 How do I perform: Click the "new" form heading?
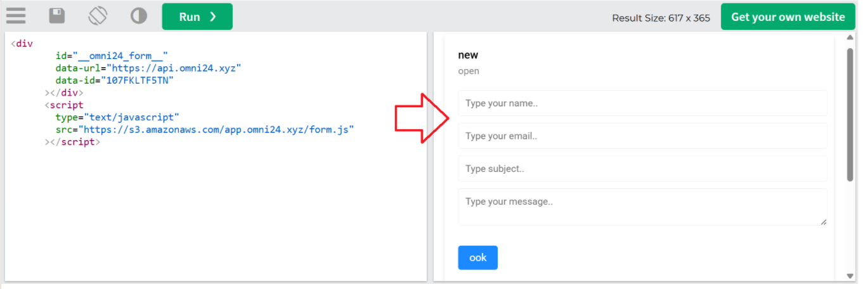pos(468,55)
